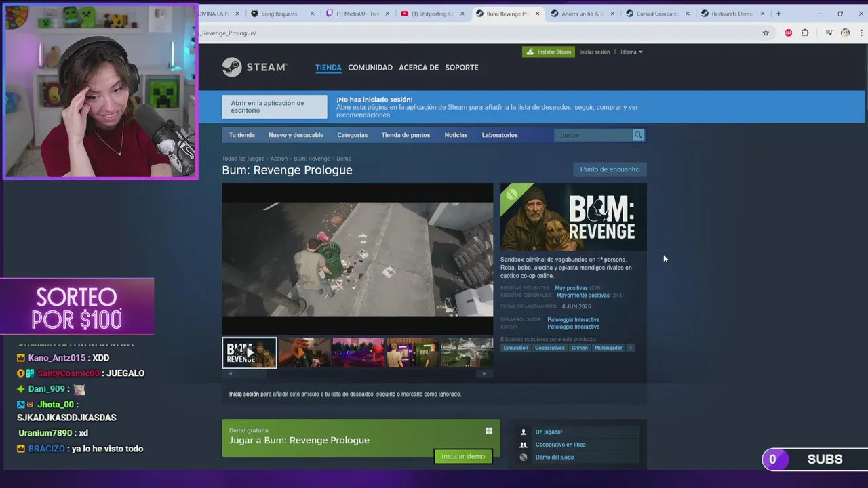The width and height of the screenshot is (868, 488).
Task: Open the media controls icon in toolbar
Action: pos(829,33)
